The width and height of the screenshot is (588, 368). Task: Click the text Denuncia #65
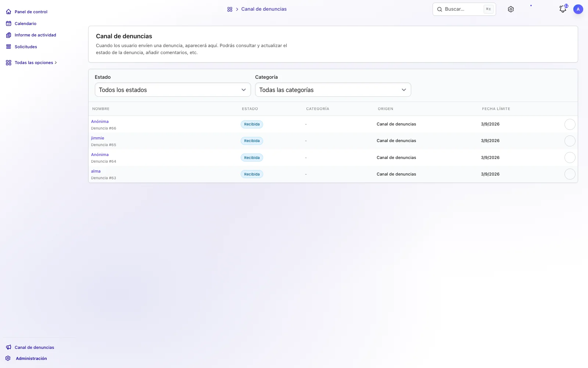[104, 145]
